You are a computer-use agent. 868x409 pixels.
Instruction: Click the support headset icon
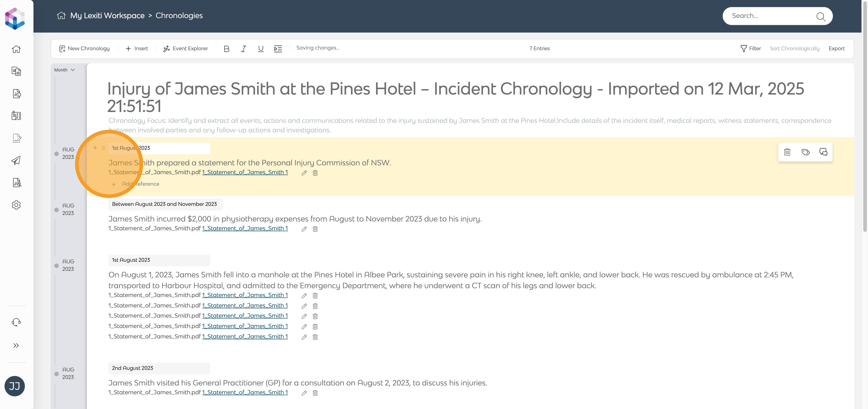16,322
